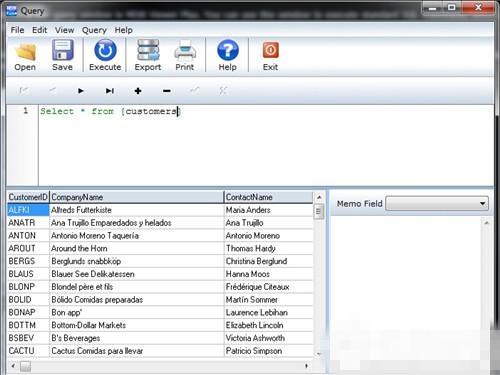This screenshot has width=500, height=375.
Task: Click the Query window app icon
Action: tap(12, 11)
